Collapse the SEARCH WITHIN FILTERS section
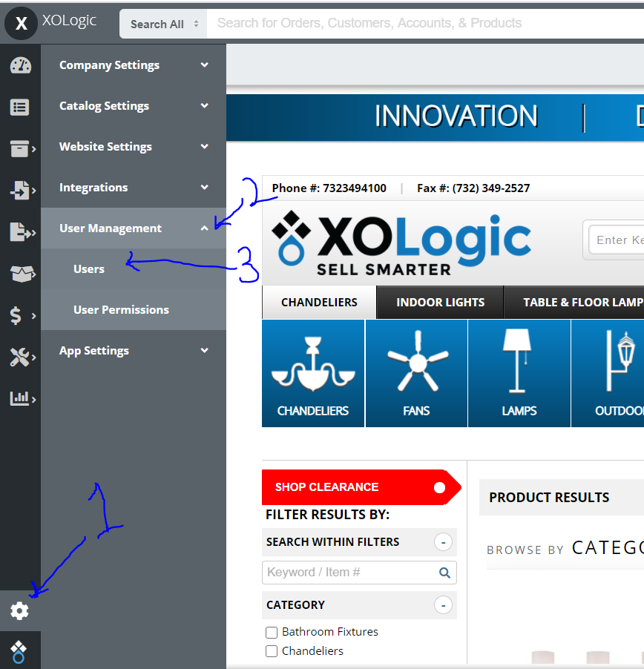Viewport: 644px width, 669px height. tap(443, 542)
